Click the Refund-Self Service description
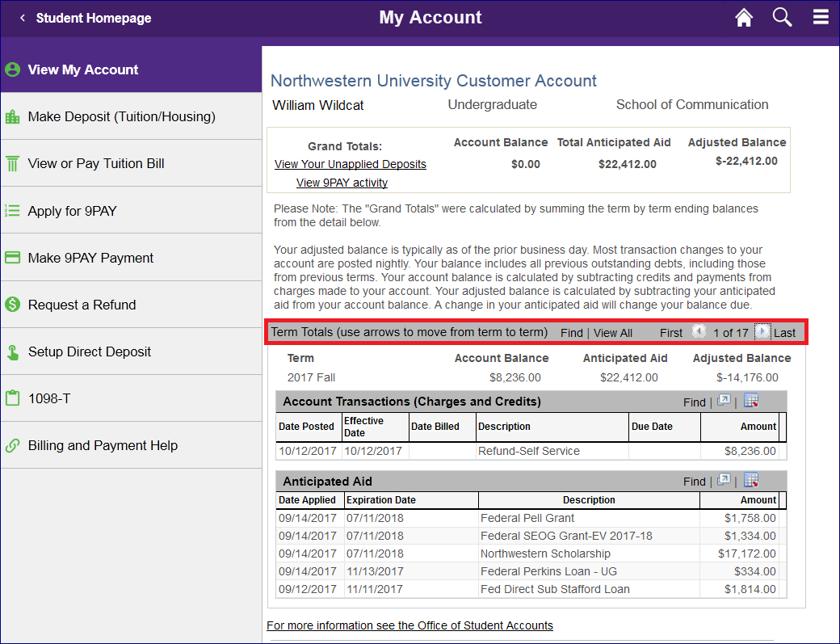The width and height of the screenshot is (840, 644). coord(529,451)
